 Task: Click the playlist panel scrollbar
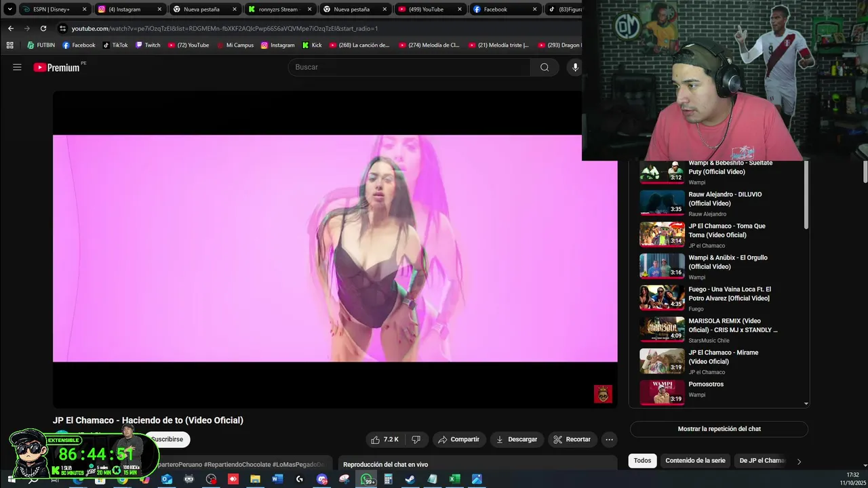pyautogui.click(x=806, y=195)
